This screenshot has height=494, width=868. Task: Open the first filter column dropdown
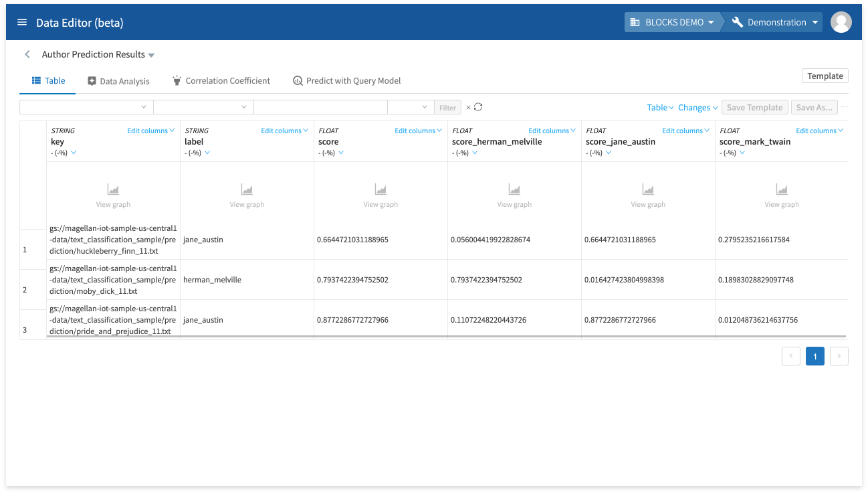tap(86, 107)
